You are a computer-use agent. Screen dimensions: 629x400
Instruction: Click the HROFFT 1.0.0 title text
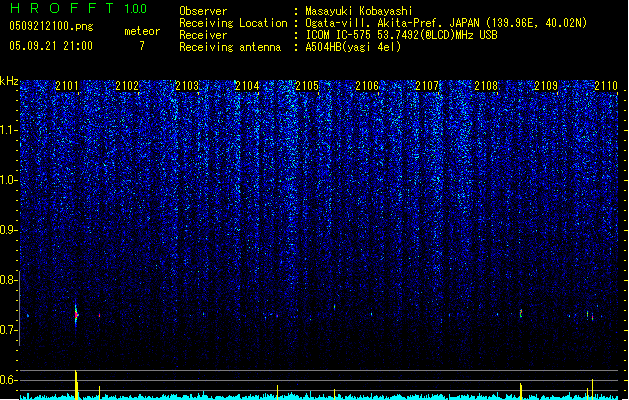[78, 8]
